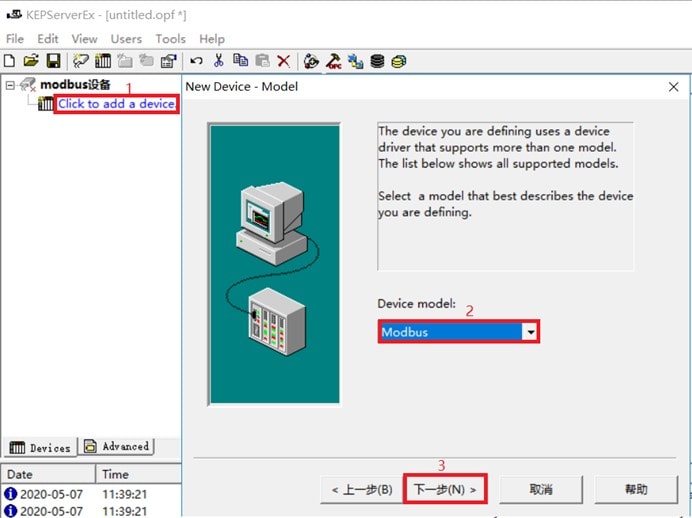Click the Copy toolbar icon

coord(241,60)
